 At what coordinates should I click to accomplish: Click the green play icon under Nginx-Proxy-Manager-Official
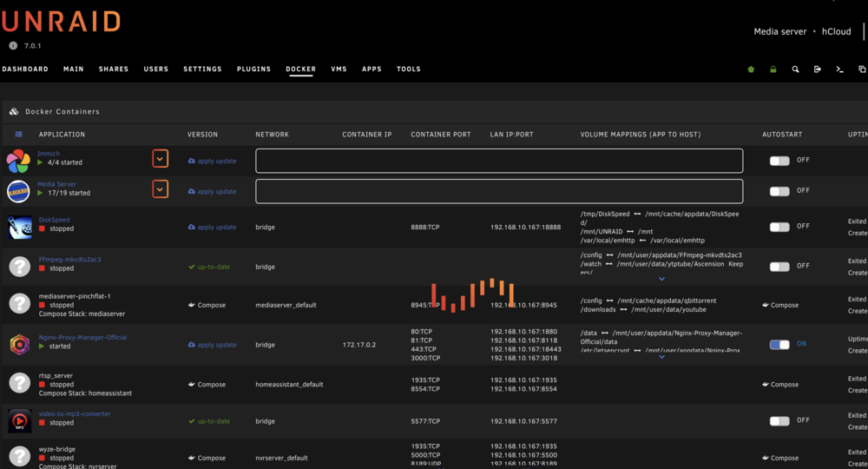tap(42, 346)
